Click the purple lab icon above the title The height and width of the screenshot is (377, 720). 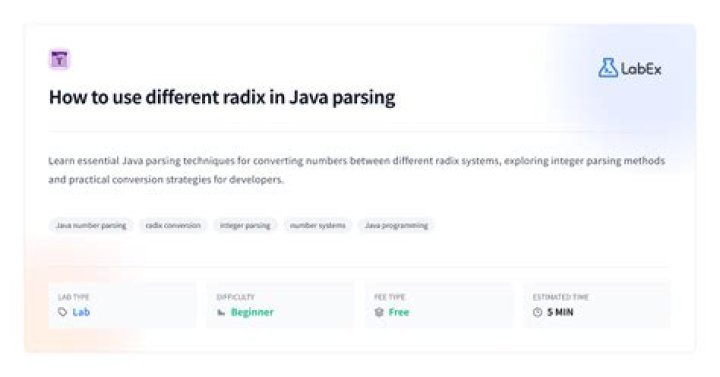pyautogui.click(x=59, y=59)
